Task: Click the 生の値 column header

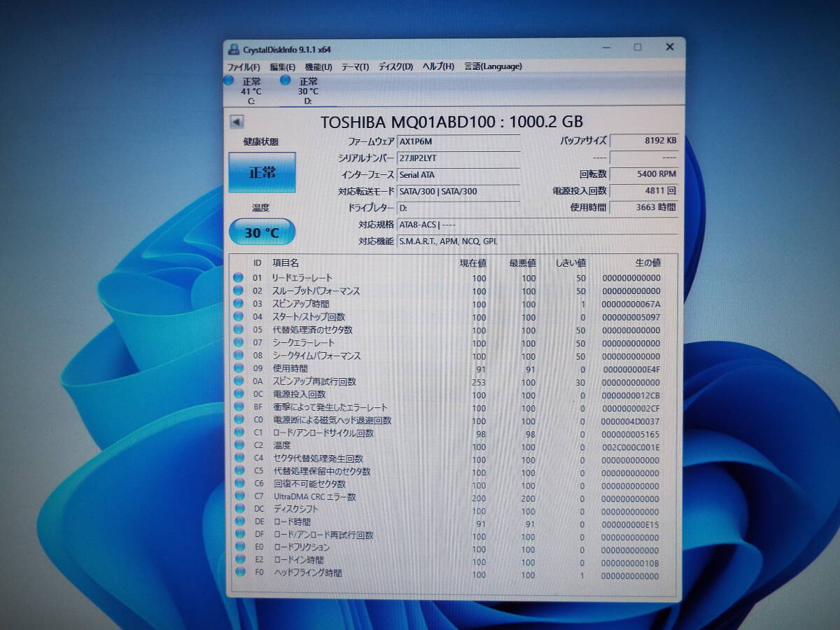Action: pos(647,262)
